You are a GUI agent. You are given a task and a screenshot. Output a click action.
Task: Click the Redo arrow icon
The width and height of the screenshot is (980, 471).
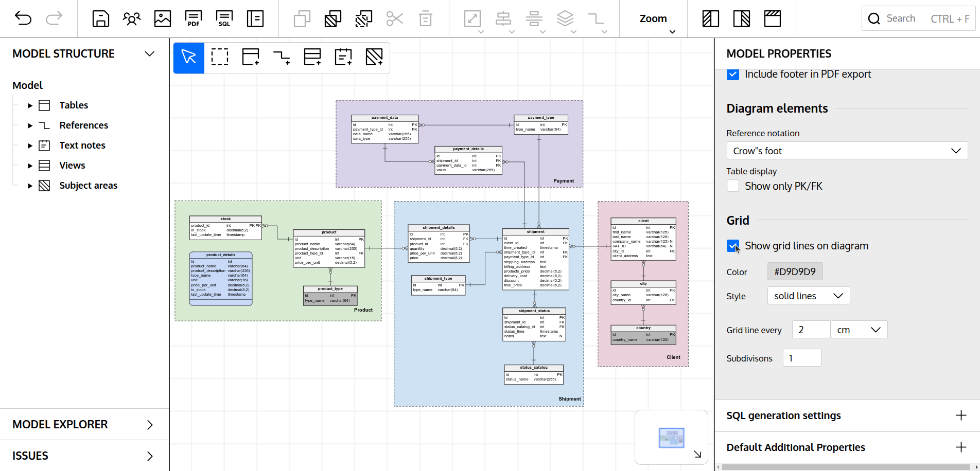tap(54, 19)
